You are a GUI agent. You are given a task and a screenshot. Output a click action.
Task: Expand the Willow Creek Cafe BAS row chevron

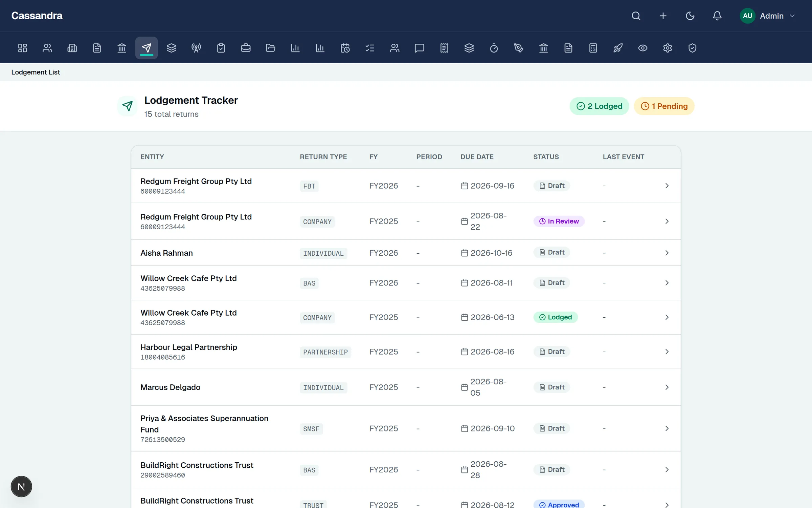pyautogui.click(x=667, y=283)
